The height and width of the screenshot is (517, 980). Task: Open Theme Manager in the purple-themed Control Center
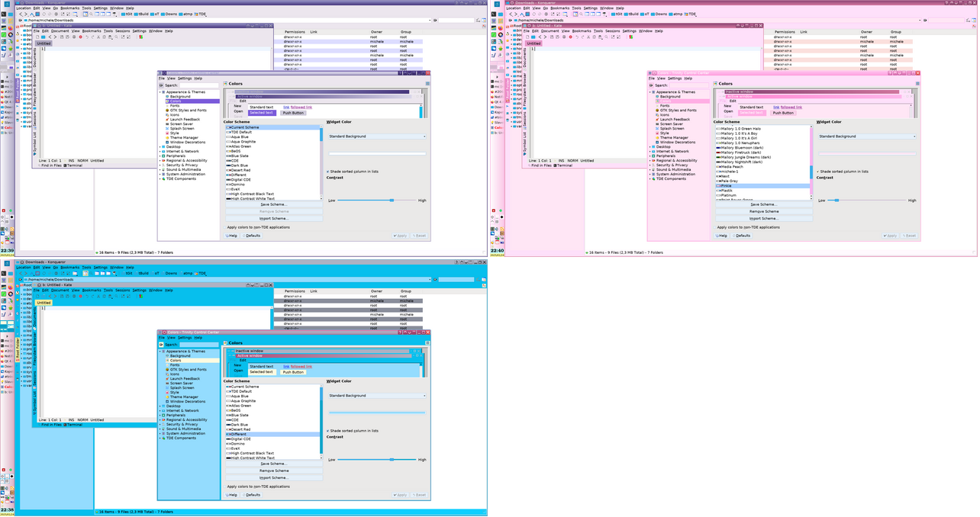coord(184,138)
